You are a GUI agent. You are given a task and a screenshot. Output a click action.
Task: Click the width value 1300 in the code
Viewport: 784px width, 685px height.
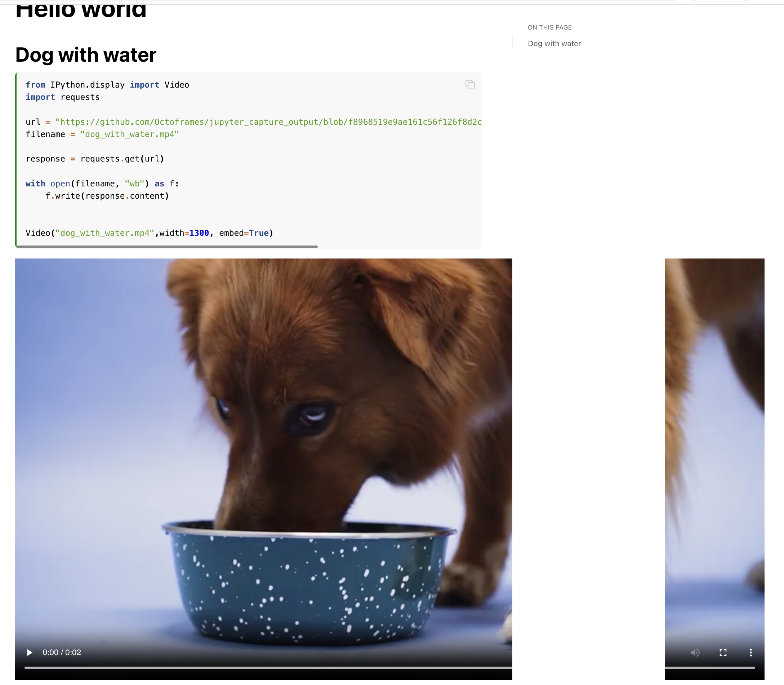coord(199,233)
